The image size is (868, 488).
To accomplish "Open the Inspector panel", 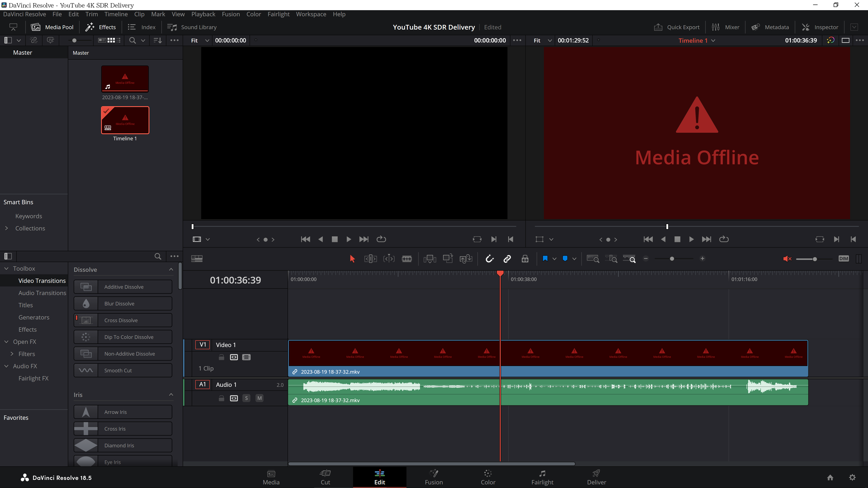I will click(820, 27).
